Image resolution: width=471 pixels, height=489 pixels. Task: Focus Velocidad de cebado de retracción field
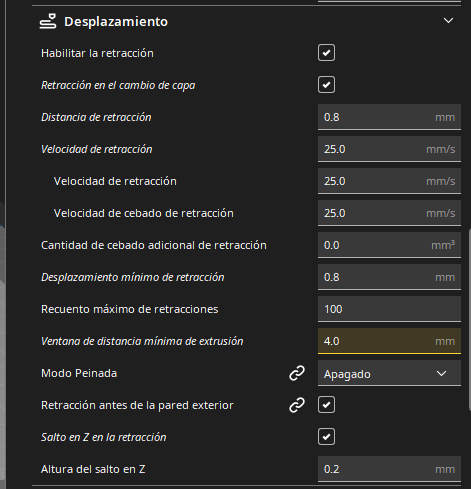click(x=389, y=213)
